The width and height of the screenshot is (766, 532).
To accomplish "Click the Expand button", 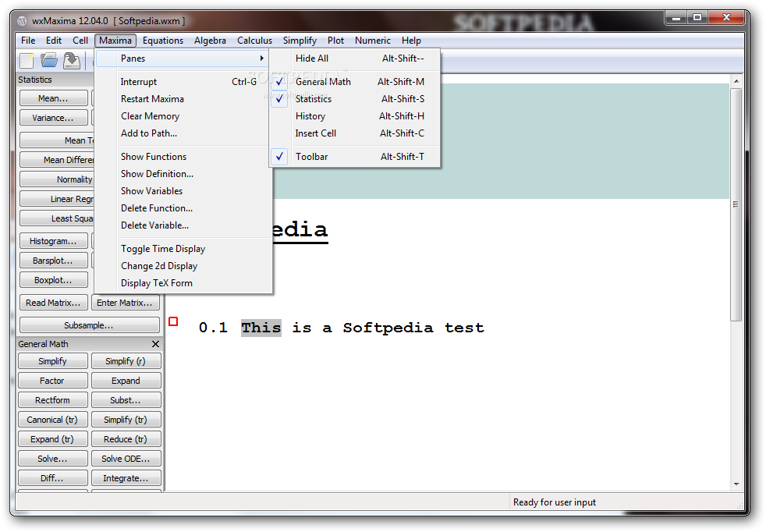I will 126,381.
